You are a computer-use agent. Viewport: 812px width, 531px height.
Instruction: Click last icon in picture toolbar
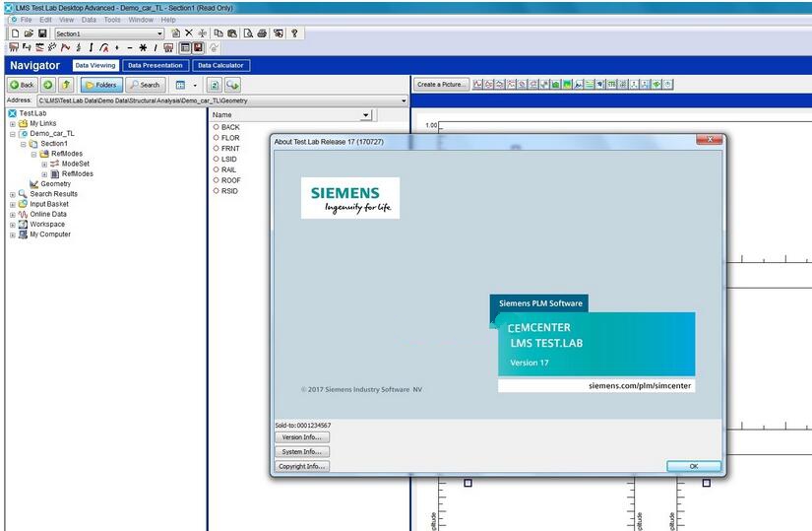click(x=668, y=84)
